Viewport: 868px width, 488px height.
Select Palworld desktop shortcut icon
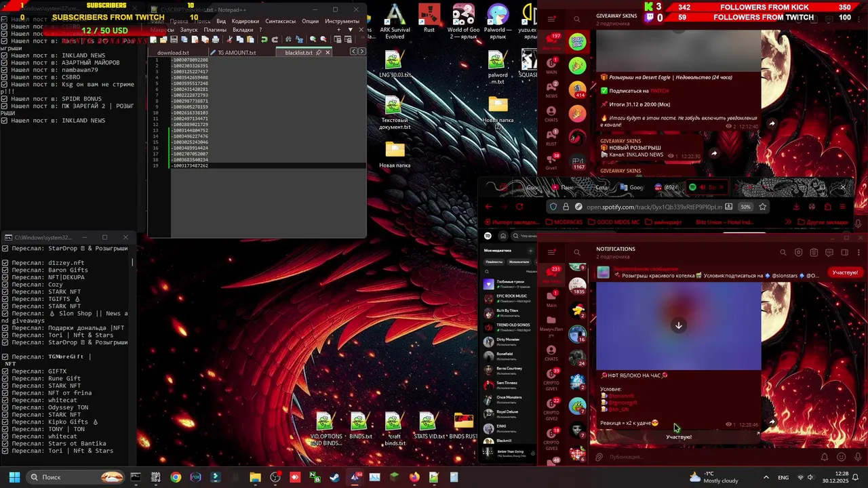tap(498, 20)
